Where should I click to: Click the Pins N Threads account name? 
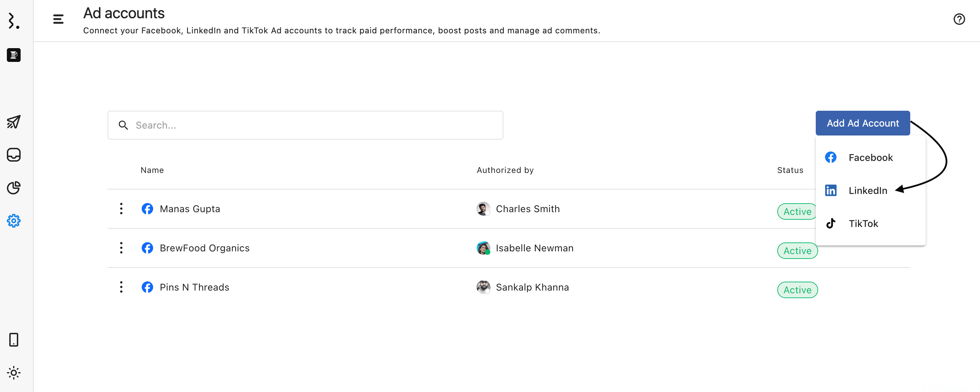click(x=194, y=287)
